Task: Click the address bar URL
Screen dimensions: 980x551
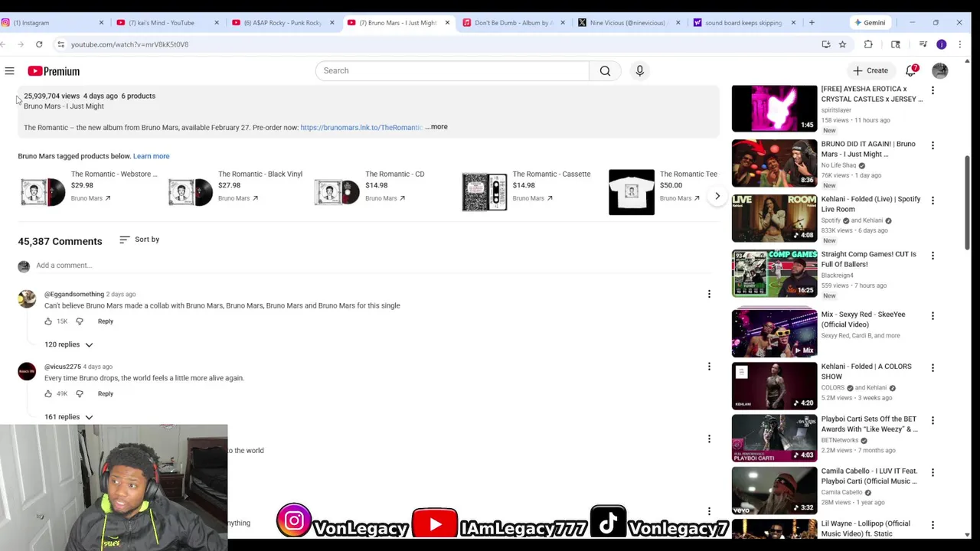Action: pos(129,44)
